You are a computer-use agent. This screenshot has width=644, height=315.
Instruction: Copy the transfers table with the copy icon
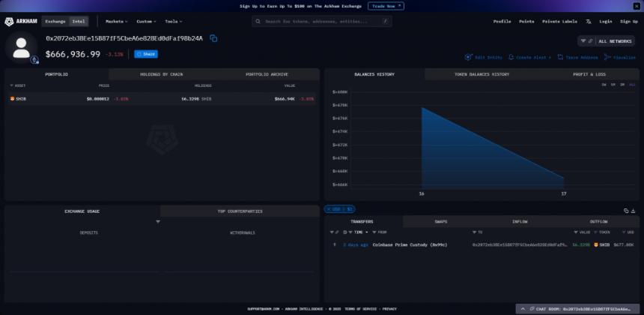point(625,211)
